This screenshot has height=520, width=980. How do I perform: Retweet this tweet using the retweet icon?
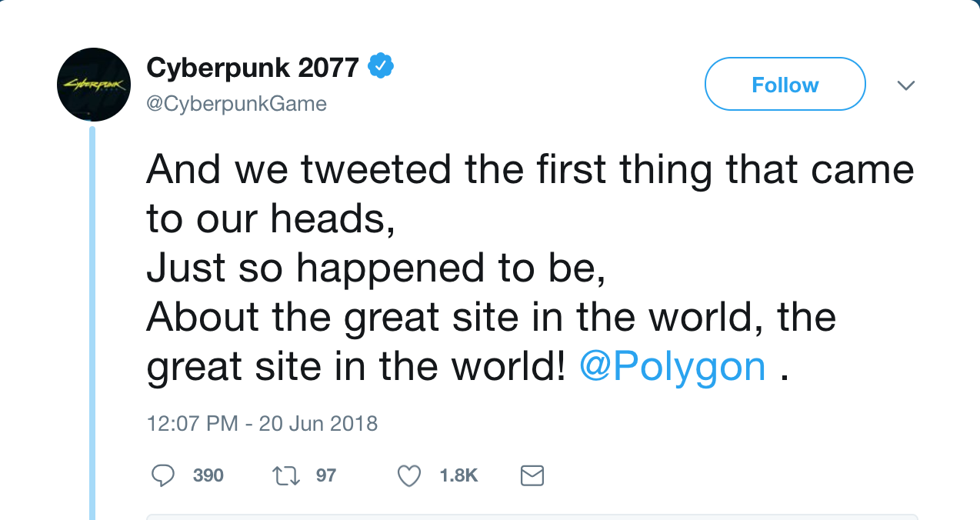coord(285,476)
